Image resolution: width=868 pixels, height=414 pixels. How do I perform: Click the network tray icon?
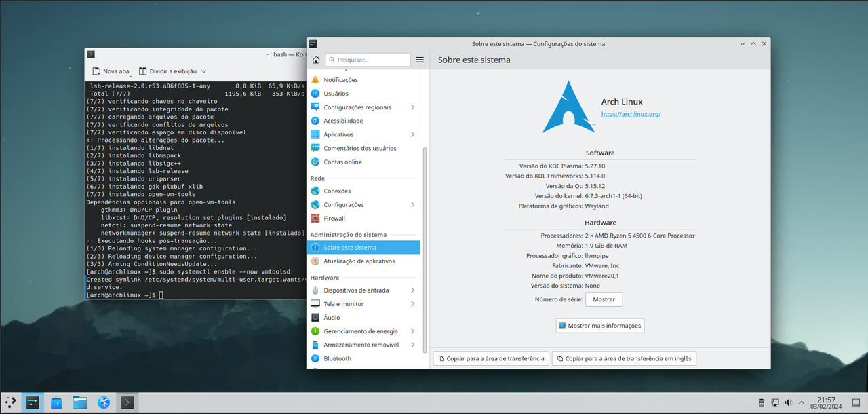pyautogui.click(x=775, y=402)
